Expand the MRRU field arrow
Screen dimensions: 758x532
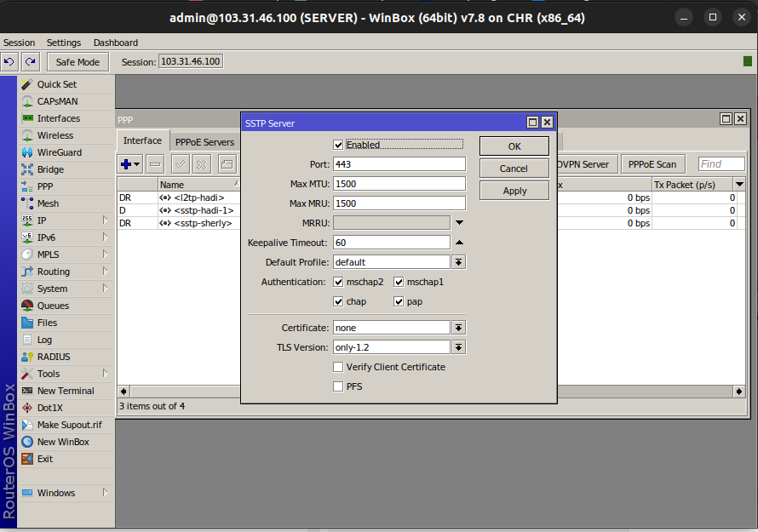click(459, 223)
